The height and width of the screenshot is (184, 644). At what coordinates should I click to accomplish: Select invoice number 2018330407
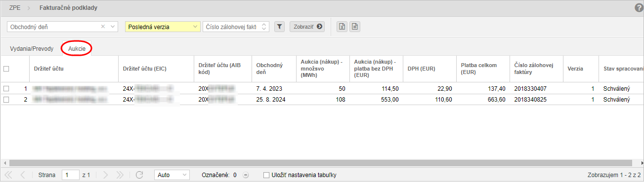pyautogui.click(x=531, y=89)
